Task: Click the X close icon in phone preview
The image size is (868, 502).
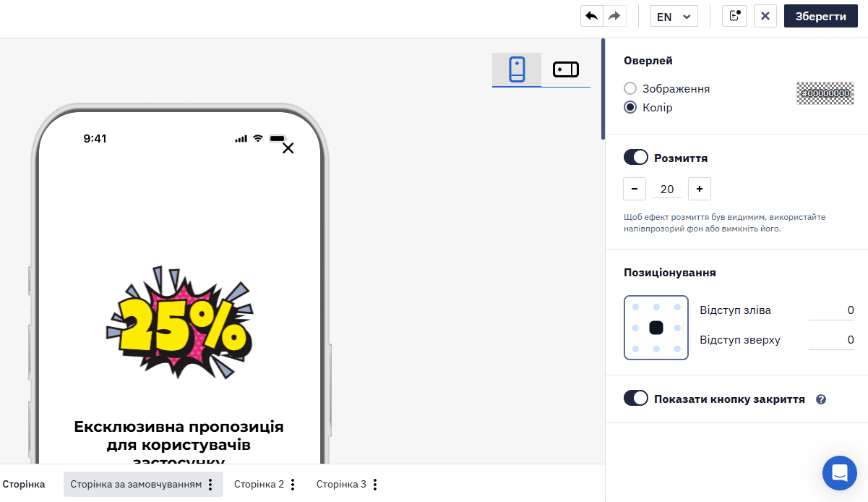Action: pyautogui.click(x=288, y=148)
